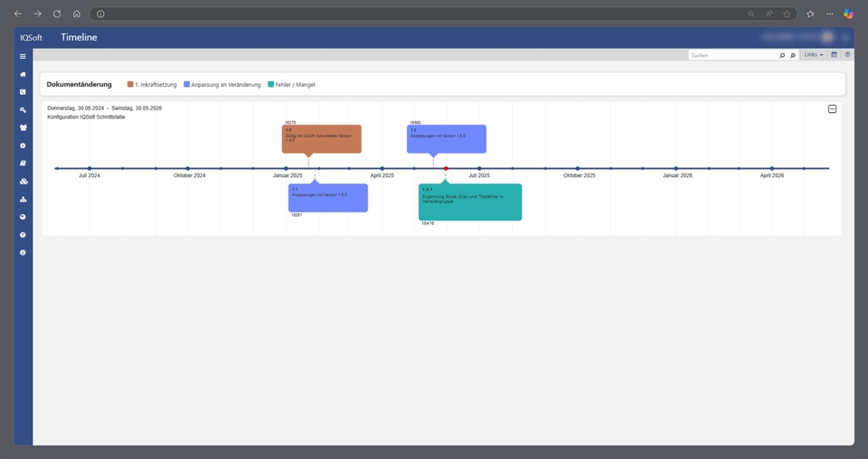The height and width of the screenshot is (459, 868).
Task: Open the Copilot icon in the browser
Action: pos(848,14)
